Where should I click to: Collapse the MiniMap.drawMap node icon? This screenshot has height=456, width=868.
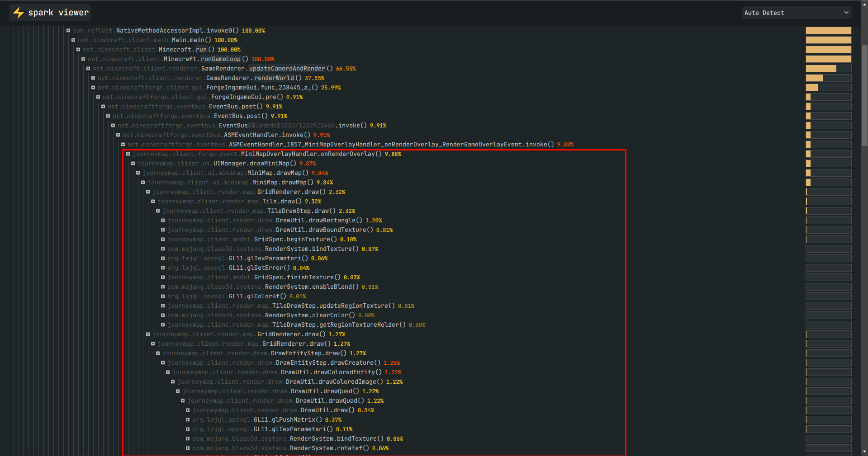[x=138, y=173]
